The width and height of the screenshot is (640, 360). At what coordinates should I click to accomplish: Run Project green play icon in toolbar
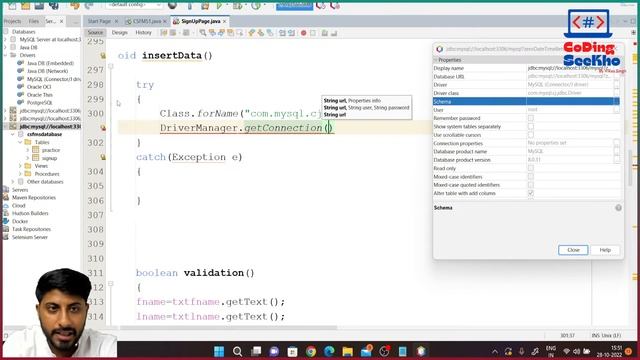219,6
